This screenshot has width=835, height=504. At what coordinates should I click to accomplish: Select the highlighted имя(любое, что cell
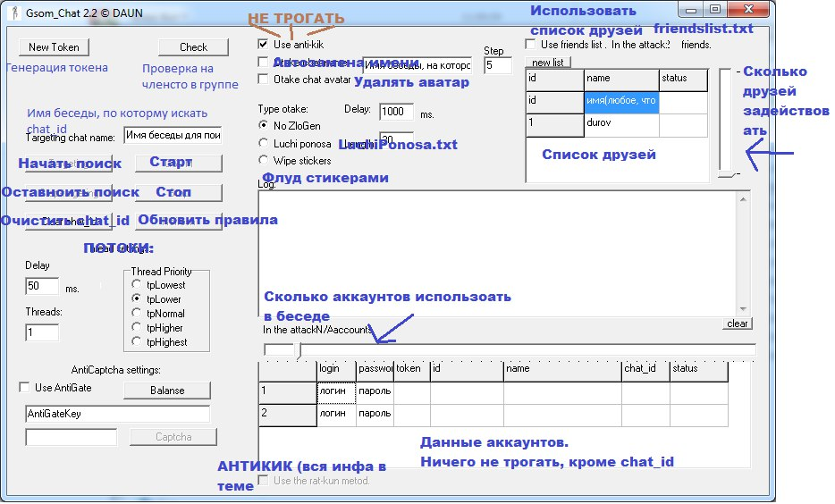click(621, 103)
